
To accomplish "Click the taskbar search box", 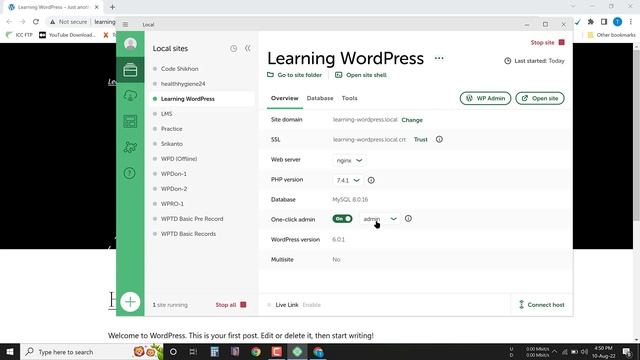I will 92,352.
